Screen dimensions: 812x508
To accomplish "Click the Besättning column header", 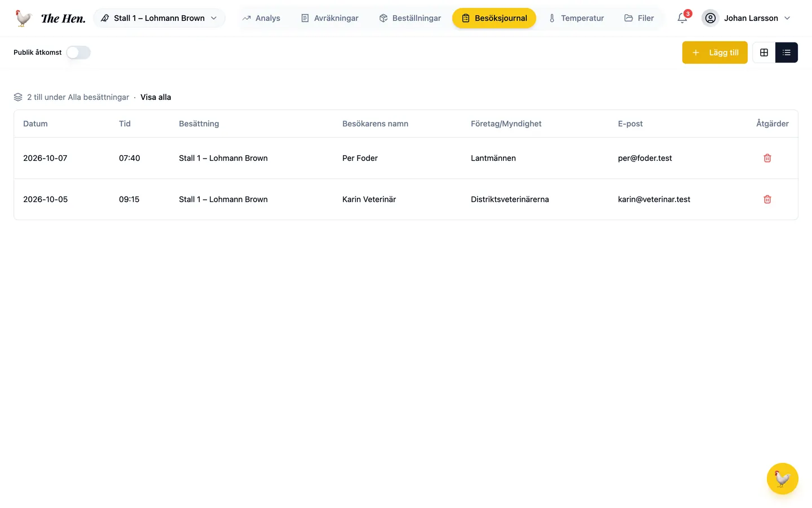I will tap(199, 124).
